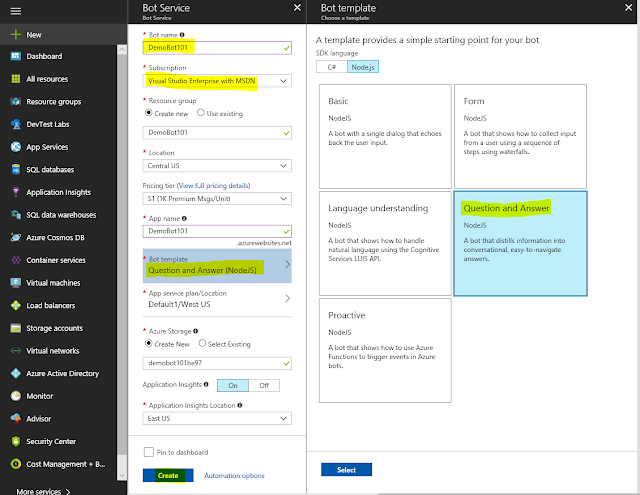Viewport: 640px width, 495px height.
Task: Click the Azure Storage info icon
Action: coord(196,331)
